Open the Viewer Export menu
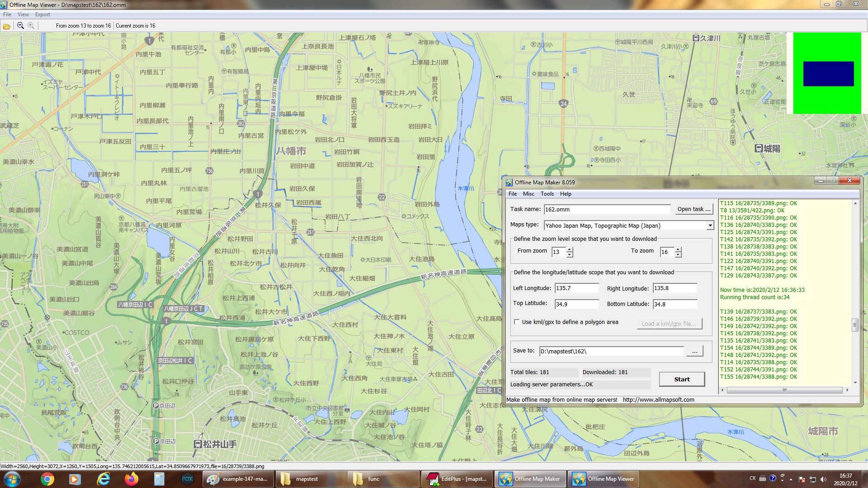Image resolution: width=868 pixels, height=488 pixels. (42, 14)
